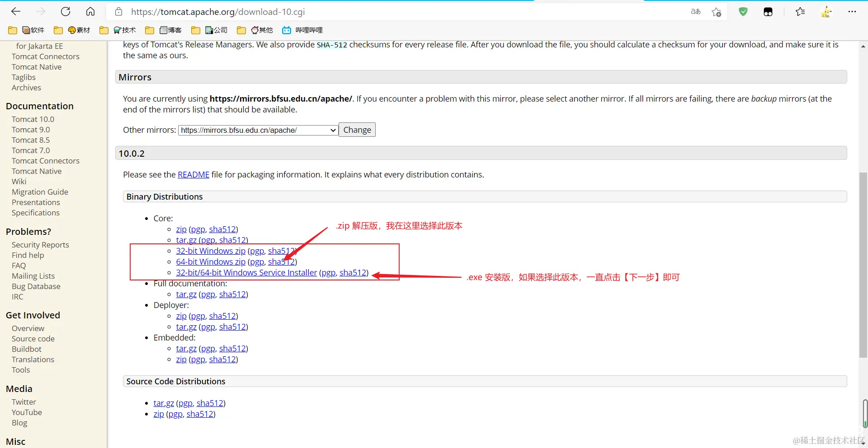Open the 哔哩哔哩 bookmark
Viewport: 868px width, 448px height.
pos(302,30)
